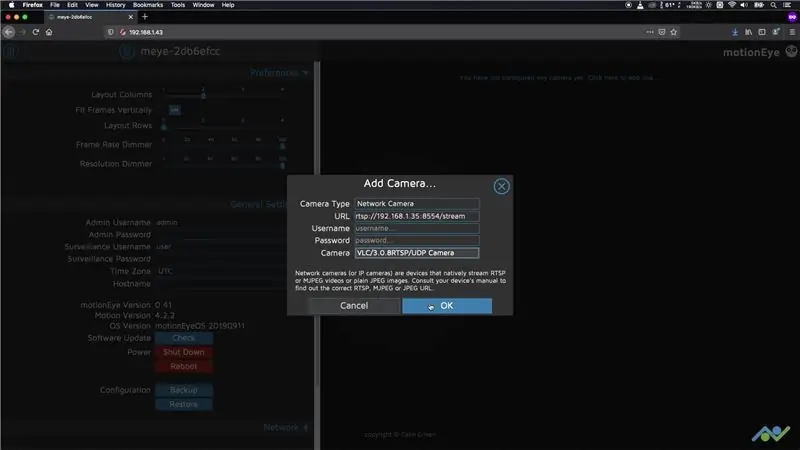Click the Surveillance Username field

tap(219, 246)
